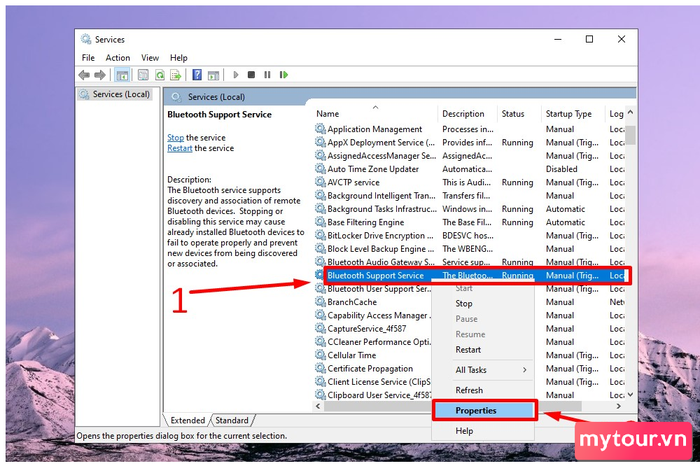Click the Back arrow toolbar icon

click(84, 75)
